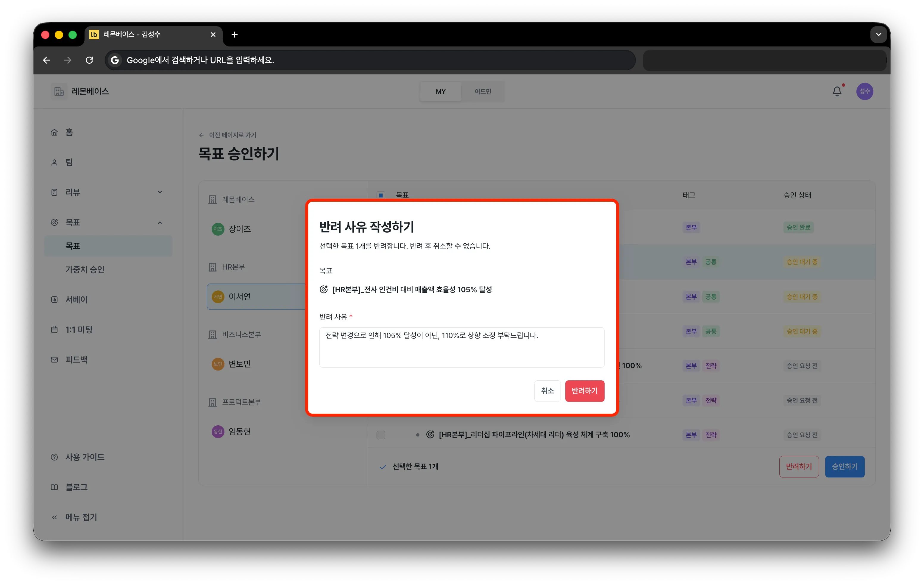Screen dimensions: 924x585
Task: Click the notification bell icon
Action: (837, 91)
